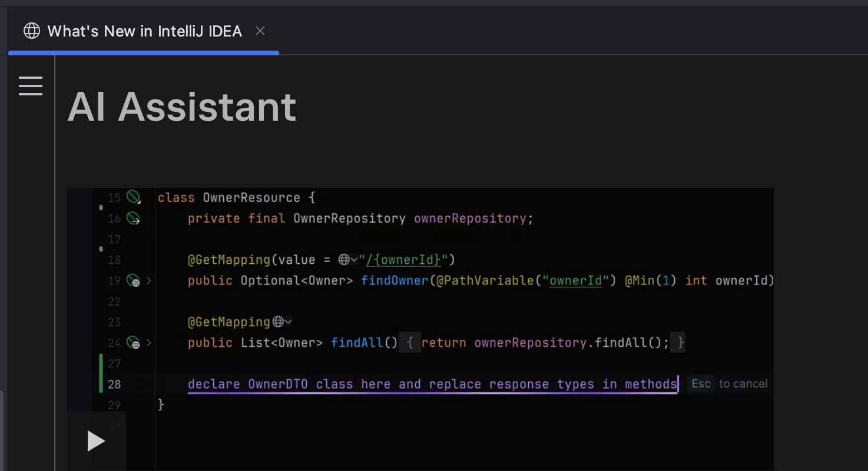Click the gutter icon on line 16

tap(134, 218)
